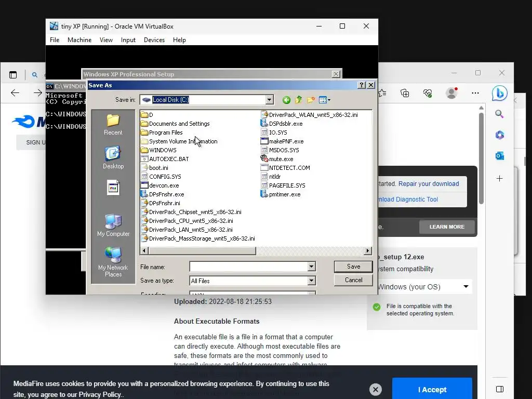Open VirtualBox Input menu
The width and height of the screenshot is (532, 399).
coord(128,39)
